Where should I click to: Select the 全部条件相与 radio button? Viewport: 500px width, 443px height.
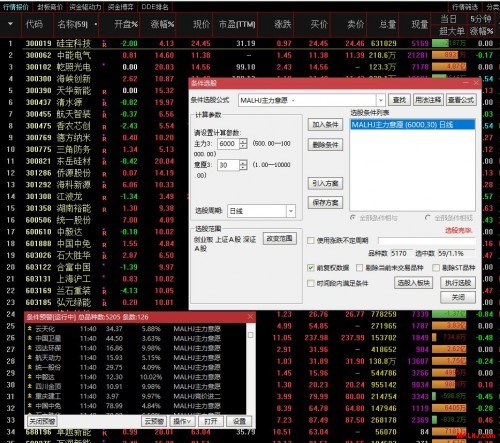[353, 218]
